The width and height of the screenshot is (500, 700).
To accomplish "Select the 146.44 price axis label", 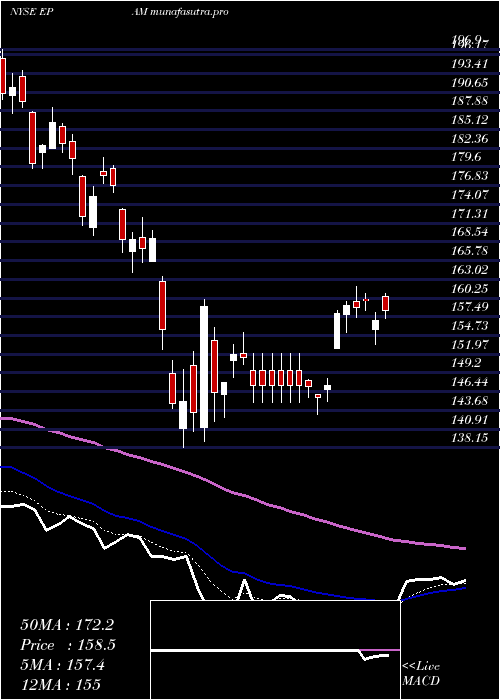I will tap(469, 381).
